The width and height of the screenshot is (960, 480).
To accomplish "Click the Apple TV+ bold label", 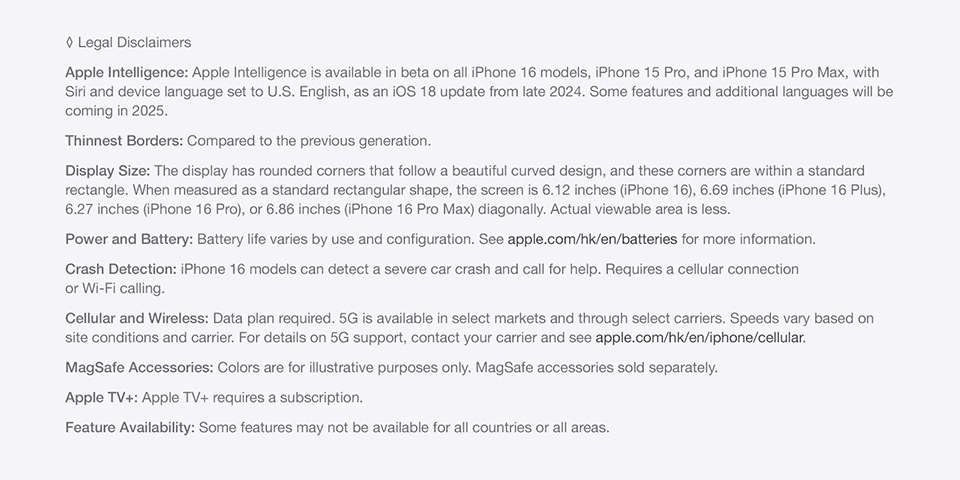I will (x=102, y=398).
